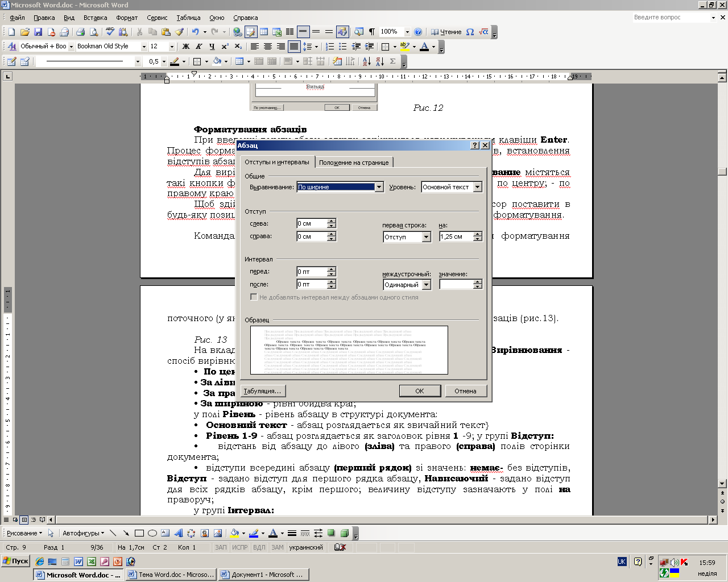Open the Файл menu

[17, 18]
